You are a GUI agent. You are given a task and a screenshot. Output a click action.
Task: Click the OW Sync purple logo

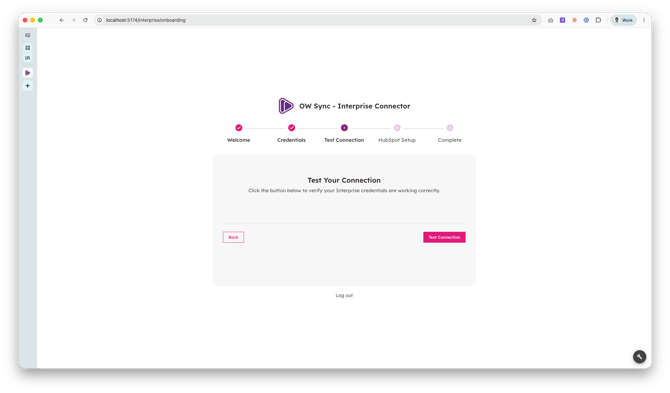(x=286, y=106)
